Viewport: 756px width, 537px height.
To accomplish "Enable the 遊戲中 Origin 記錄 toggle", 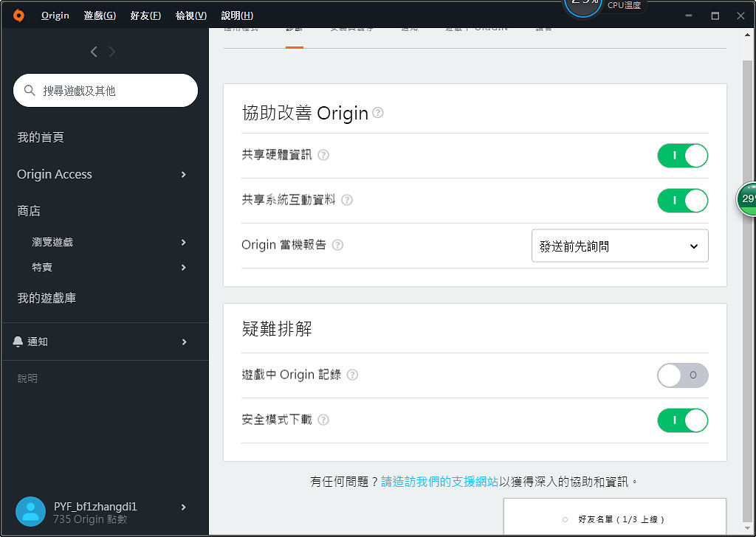I will point(682,375).
